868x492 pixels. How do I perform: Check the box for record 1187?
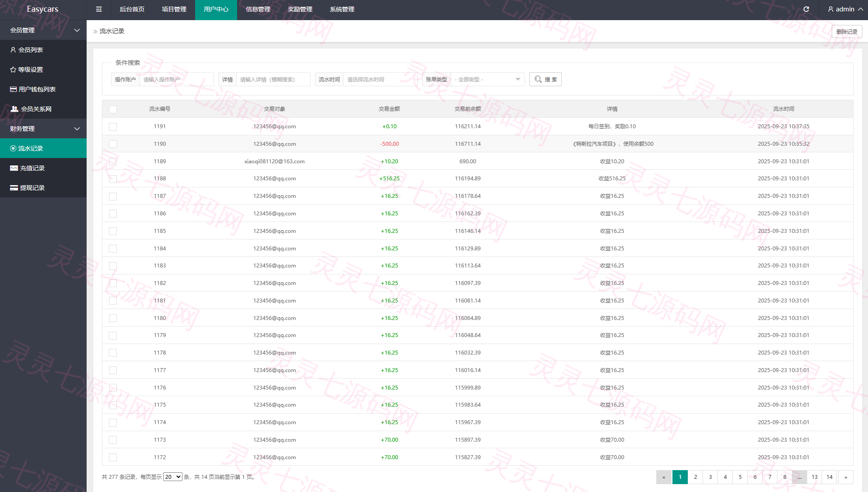(113, 197)
